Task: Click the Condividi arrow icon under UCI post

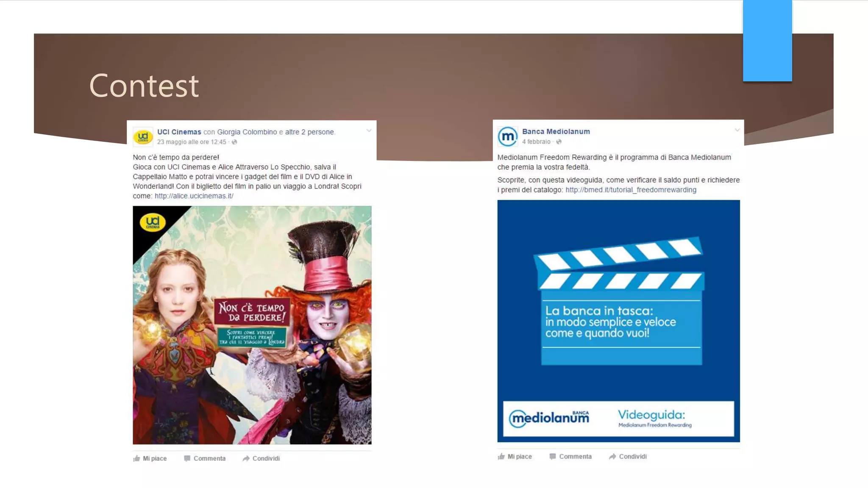Action: 246,458
